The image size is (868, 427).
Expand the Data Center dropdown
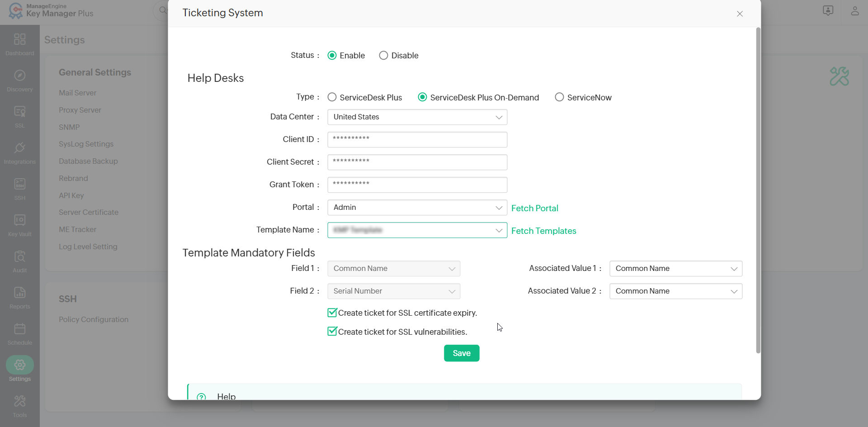click(x=417, y=117)
